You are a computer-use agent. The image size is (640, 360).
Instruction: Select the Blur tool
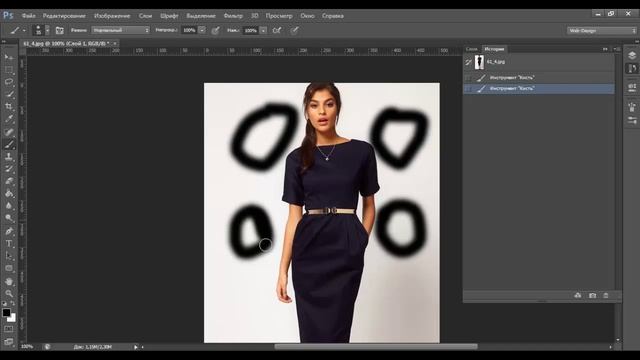9,206
